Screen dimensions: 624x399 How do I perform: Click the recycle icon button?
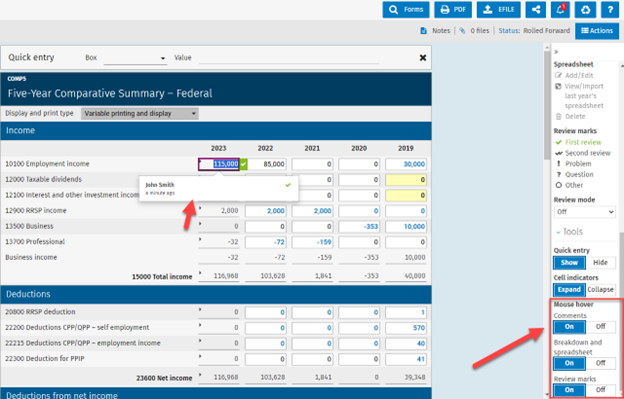pyautogui.click(x=585, y=10)
